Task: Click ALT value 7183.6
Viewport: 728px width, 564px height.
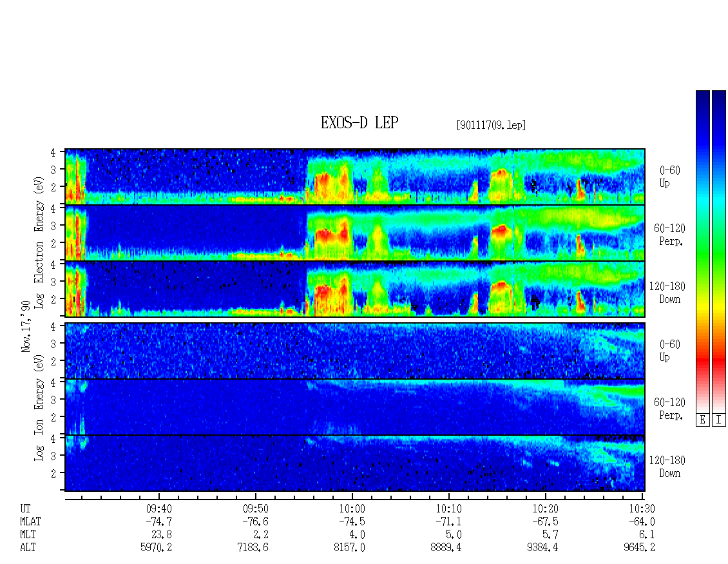Action: (253, 547)
